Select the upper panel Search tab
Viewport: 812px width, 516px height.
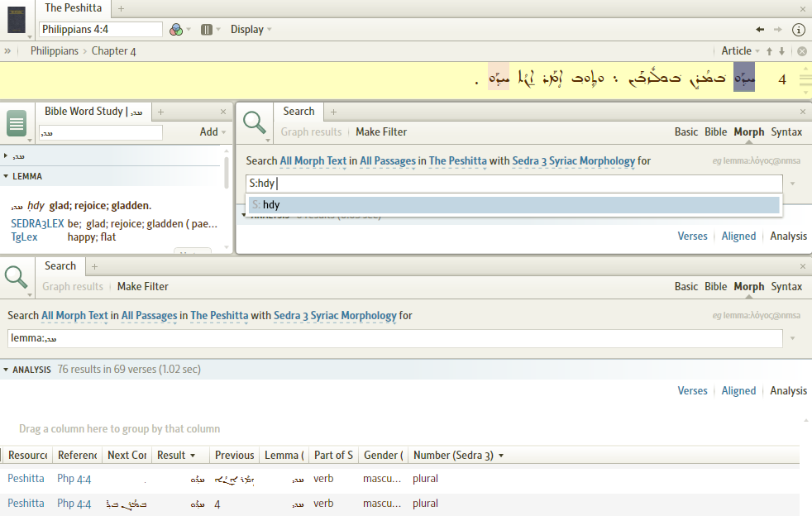[299, 112]
